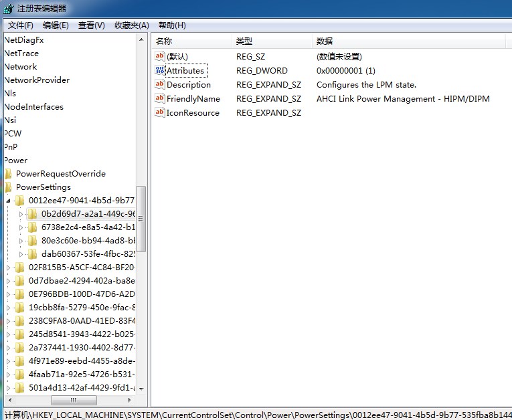Open the 收藏夹(A) menu

coord(131,25)
